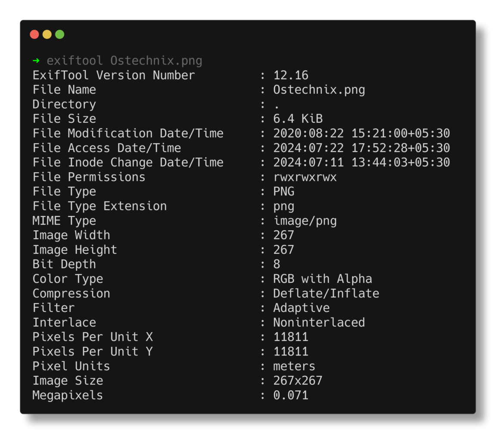
Task: Click the Interlace value Noninterlaced
Action: click(319, 322)
